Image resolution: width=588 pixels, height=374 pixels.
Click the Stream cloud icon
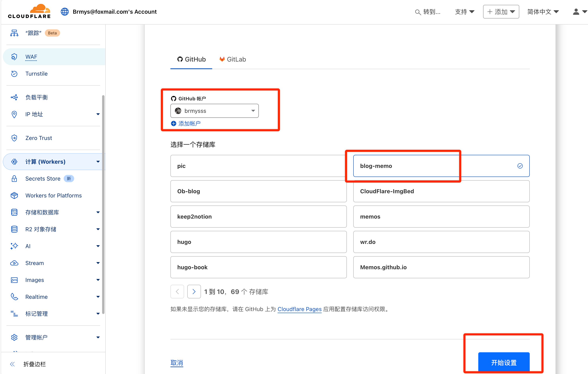pos(14,263)
